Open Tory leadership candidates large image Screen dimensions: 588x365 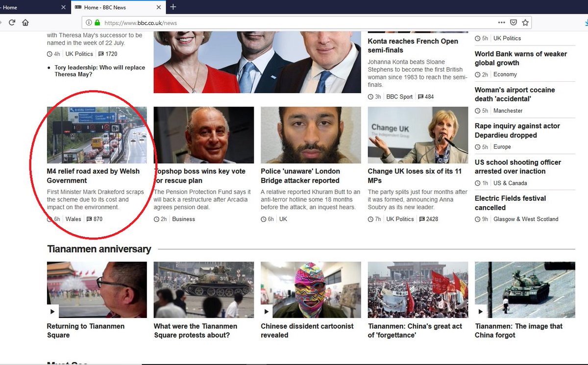click(x=257, y=62)
